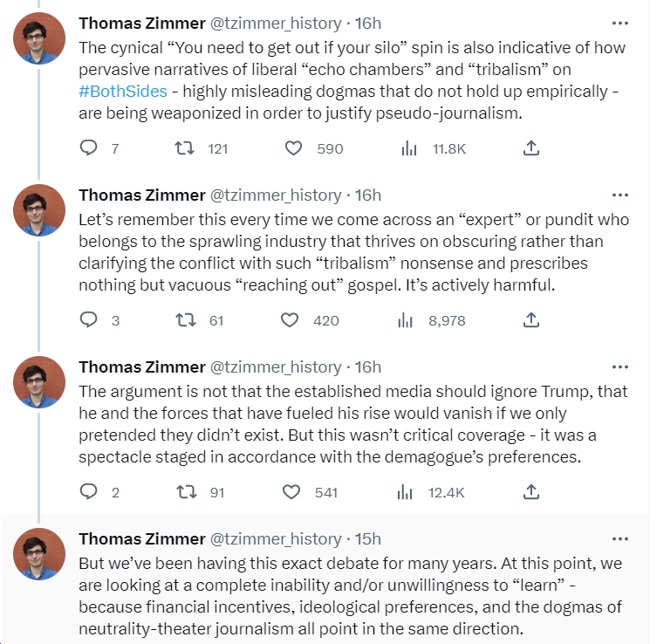Like the tweet with 541 likes
Image resolution: width=650 pixels, height=644 pixels.
pyautogui.click(x=291, y=492)
